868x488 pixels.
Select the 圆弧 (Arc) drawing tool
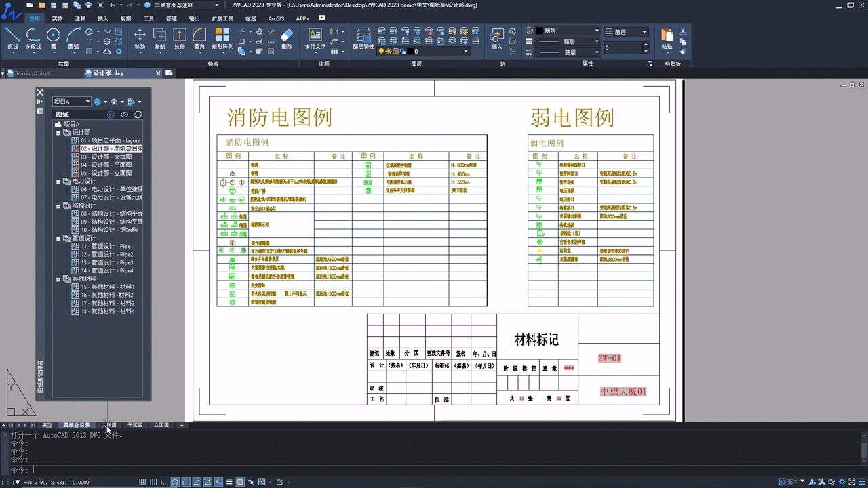click(x=73, y=39)
